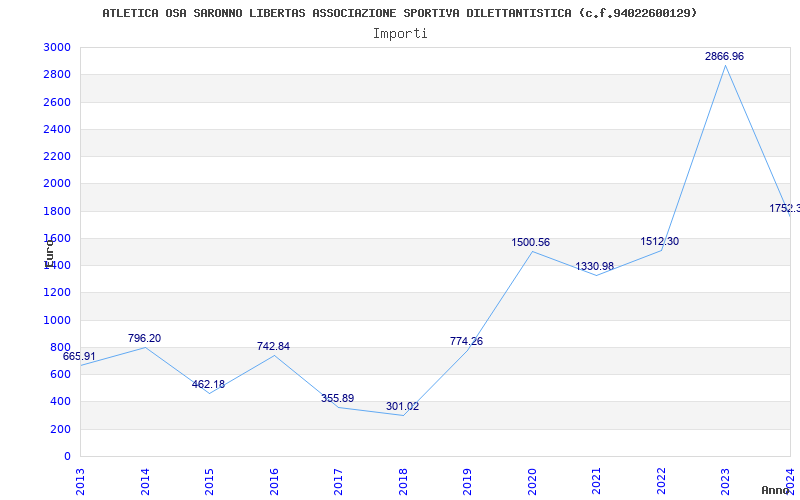This screenshot has width=800, height=500.
Task: Select the 1000 y-axis tick label
Action: (x=57, y=320)
